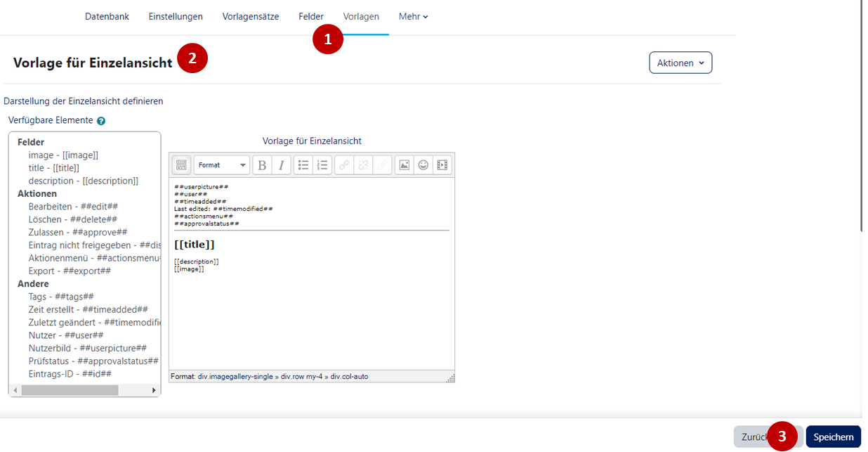Insert a bulleted list

[303, 165]
